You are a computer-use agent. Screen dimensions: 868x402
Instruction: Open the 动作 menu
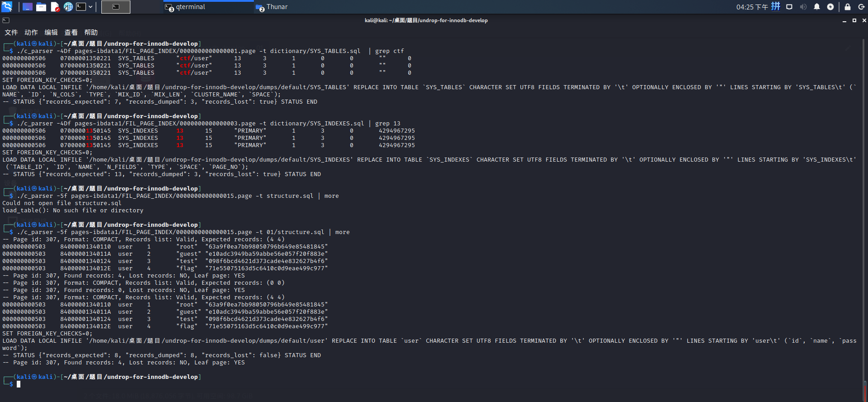coord(31,33)
